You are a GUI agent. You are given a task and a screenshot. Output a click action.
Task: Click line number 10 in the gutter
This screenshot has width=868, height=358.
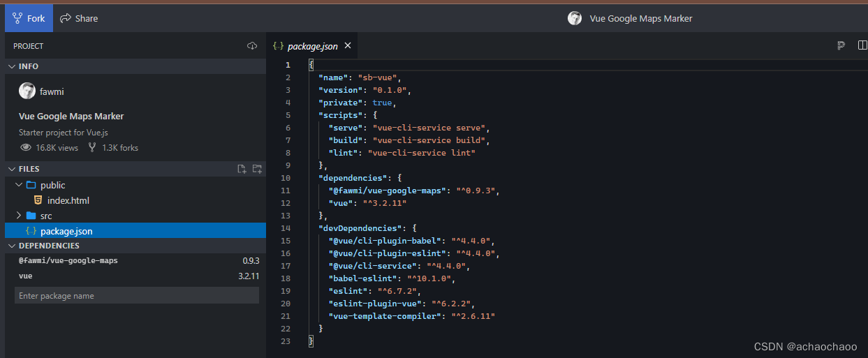tap(287, 178)
